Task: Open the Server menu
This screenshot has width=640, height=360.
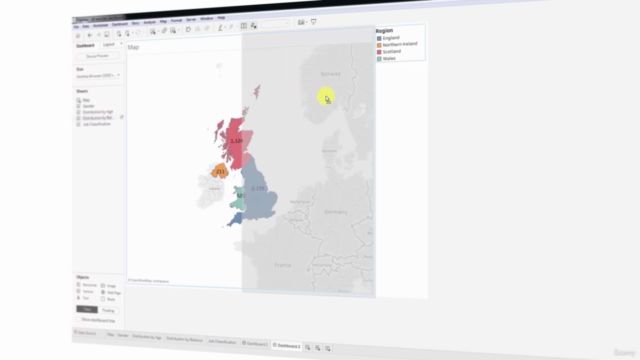Action: pyautogui.click(x=191, y=20)
